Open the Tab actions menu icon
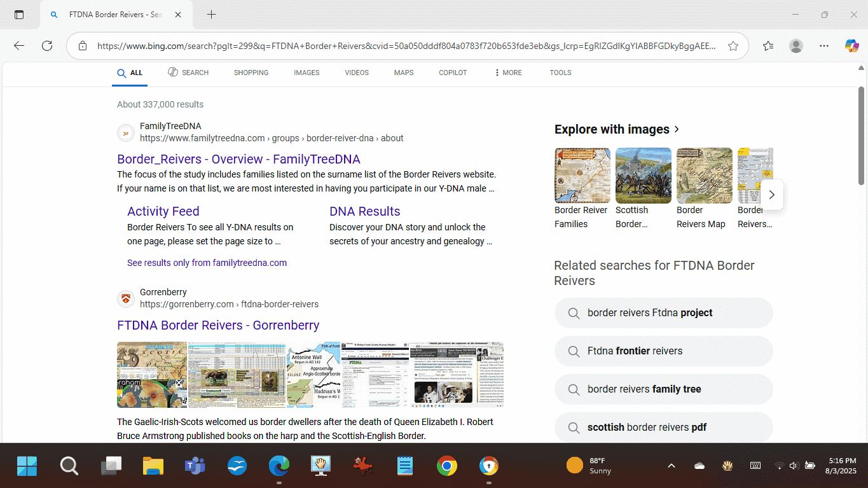The height and width of the screenshot is (488, 868). click(x=19, y=15)
